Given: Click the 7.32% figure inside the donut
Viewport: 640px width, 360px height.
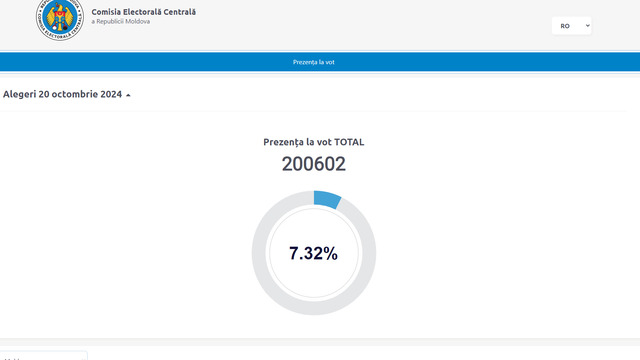Looking at the screenshot, I should [x=313, y=253].
